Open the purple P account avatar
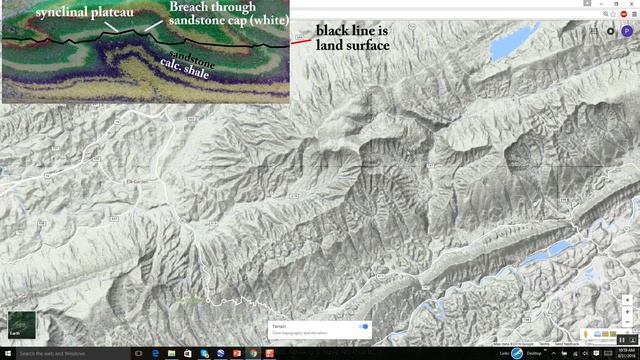The width and height of the screenshot is (640, 360). pyautogui.click(x=627, y=31)
